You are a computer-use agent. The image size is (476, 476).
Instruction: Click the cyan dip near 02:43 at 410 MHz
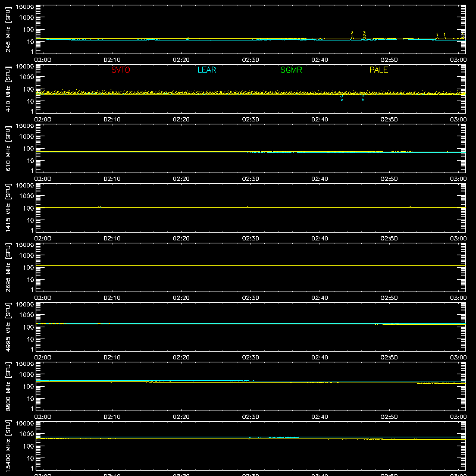coord(342,98)
